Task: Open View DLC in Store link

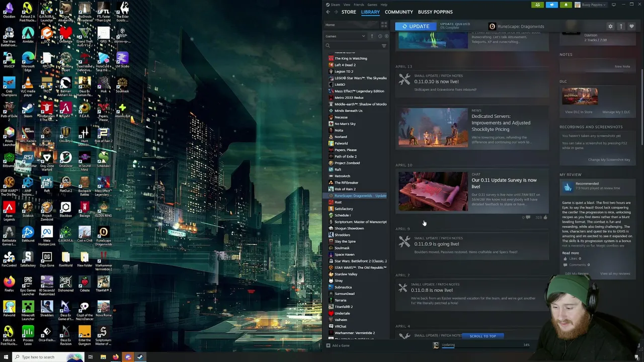Action: point(579,112)
